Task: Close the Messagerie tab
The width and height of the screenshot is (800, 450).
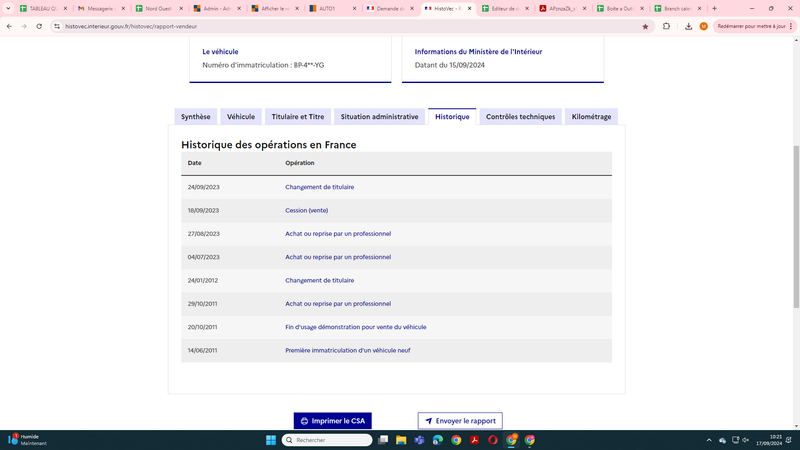Action: coord(123,9)
